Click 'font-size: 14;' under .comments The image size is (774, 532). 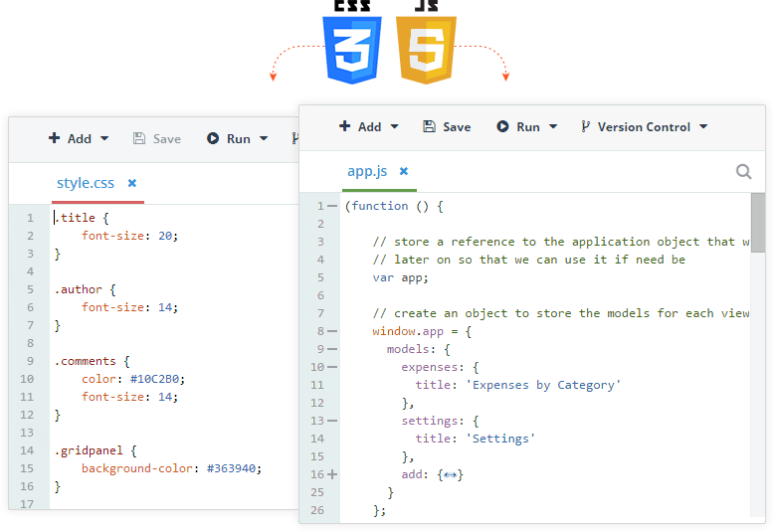(129, 397)
